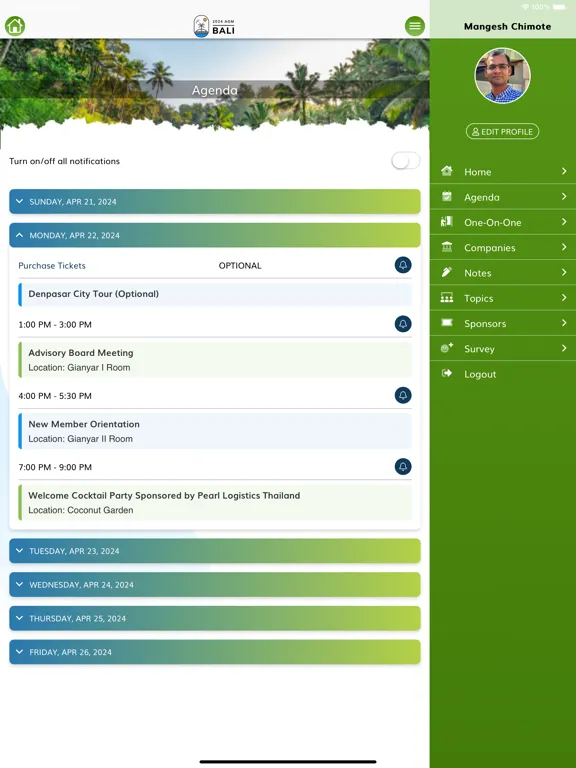Select Logout in side menu
Screen dimensions: 576x768
tap(503, 374)
